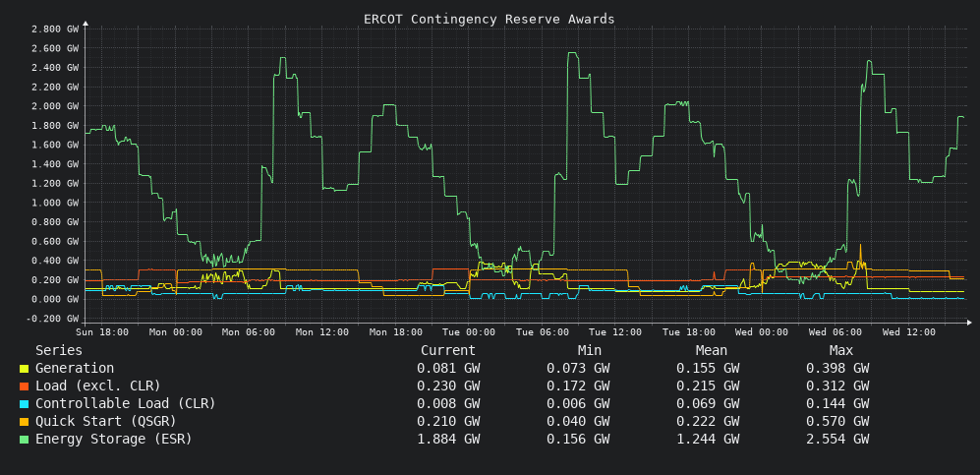Click the orange-red Load (excl. CLR) swatch

[24, 386]
